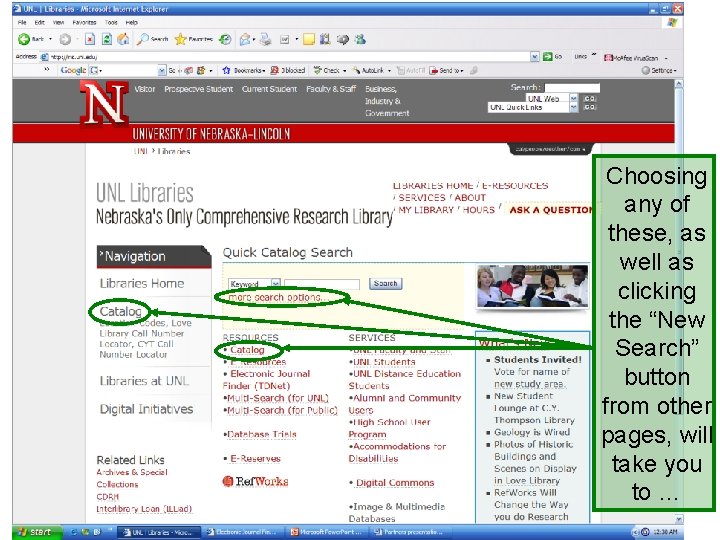Switch to the UNL Libraries taskbar window
The width and height of the screenshot is (720, 540).
160,532
